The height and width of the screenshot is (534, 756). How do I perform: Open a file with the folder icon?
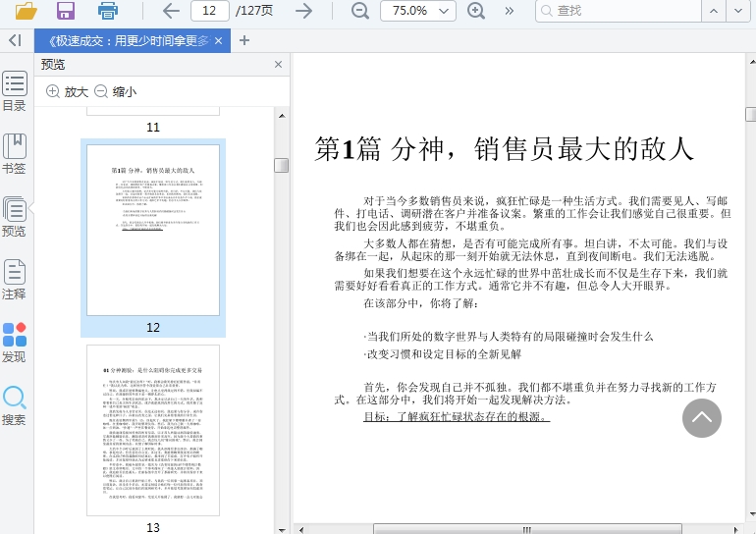[x=27, y=10]
